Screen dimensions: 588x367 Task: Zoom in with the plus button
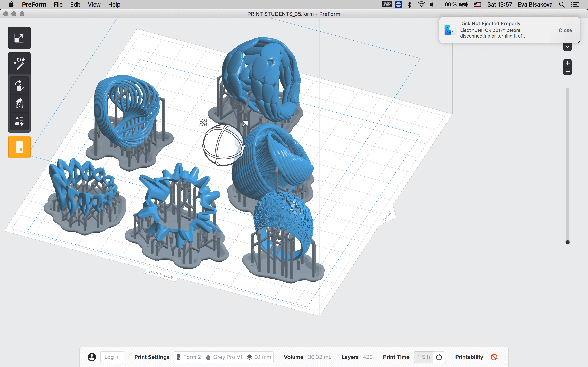coord(567,63)
